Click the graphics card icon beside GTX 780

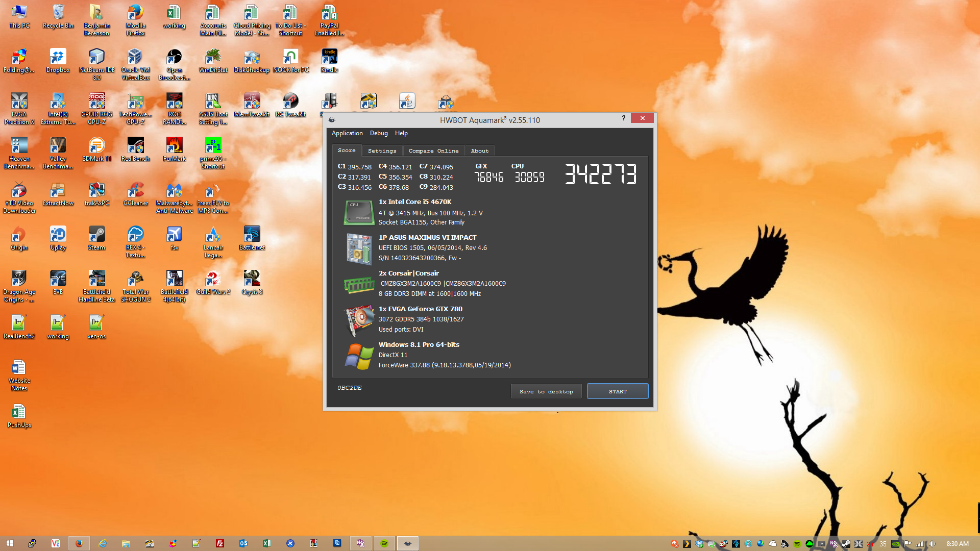click(359, 320)
